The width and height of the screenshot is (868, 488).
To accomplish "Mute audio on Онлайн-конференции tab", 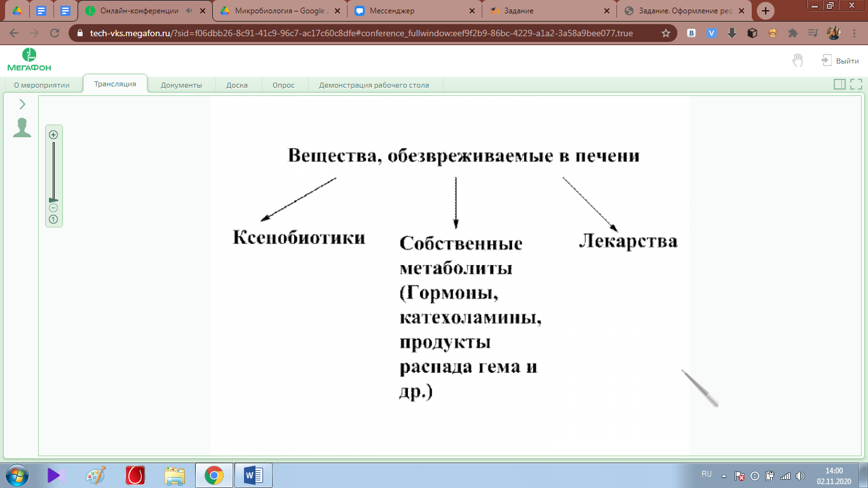I will pos(189,11).
